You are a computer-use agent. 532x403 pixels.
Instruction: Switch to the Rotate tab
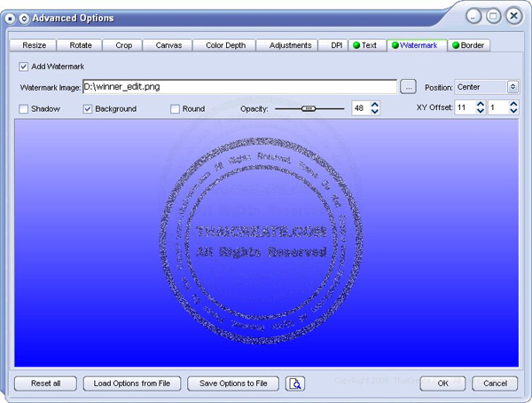click(x=80, y=45)
